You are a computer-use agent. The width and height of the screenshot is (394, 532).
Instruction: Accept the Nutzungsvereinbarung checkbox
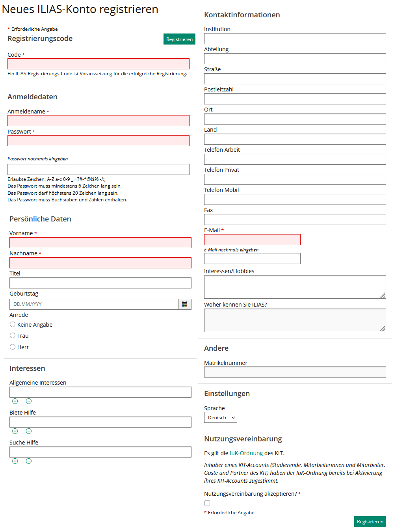(207, 503)
